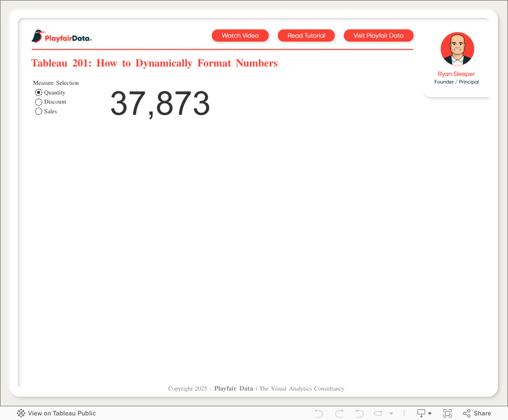Click the Undo icon in the bottom toolbar
The width and height of the screenshot is (508, 420).
(319, 413)
